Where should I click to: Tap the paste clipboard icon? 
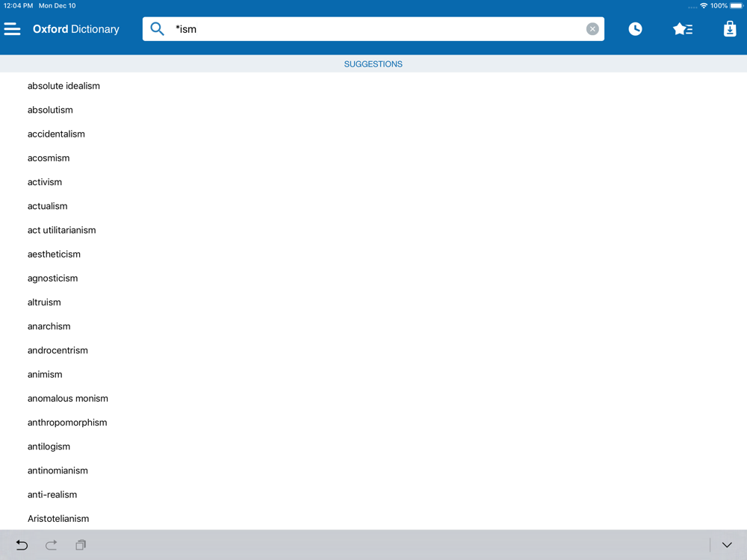pyautogui.click(x=81, y=545)
